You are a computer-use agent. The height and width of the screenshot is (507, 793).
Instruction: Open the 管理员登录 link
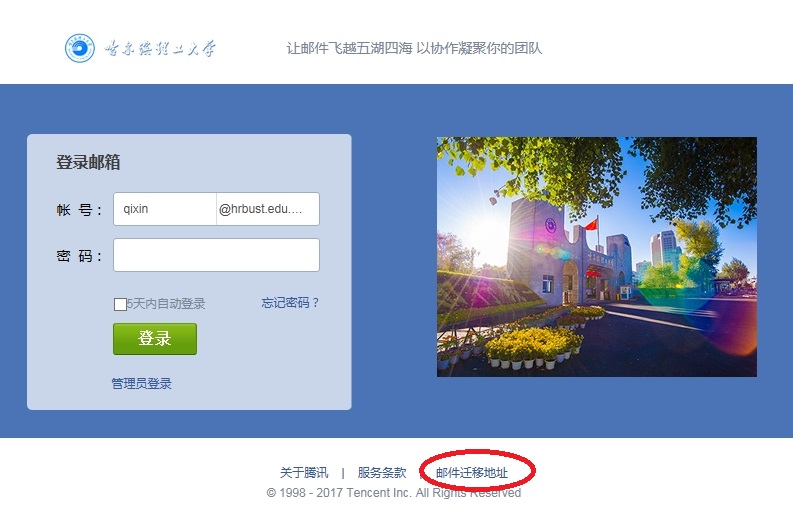(142, 384)
